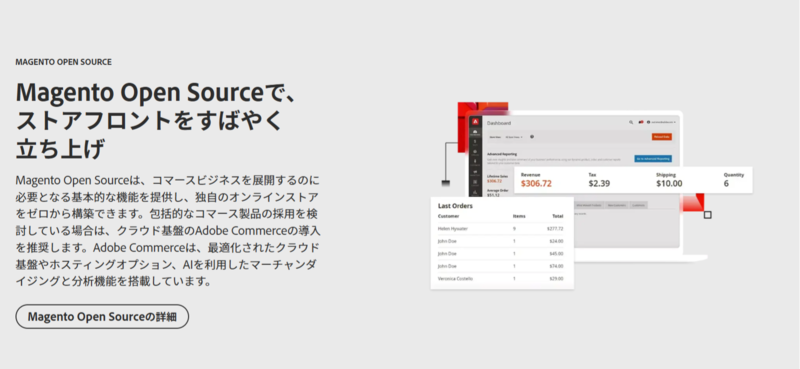The image size is (800, 369).
Task: Expand the admin account dropdown in header
Action: (x=661, y=122)
